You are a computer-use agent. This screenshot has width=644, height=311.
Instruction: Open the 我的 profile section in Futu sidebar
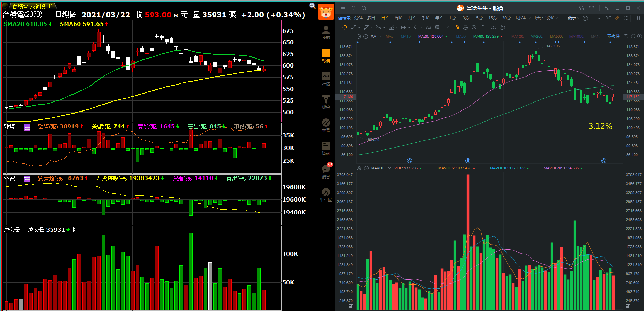326,32
